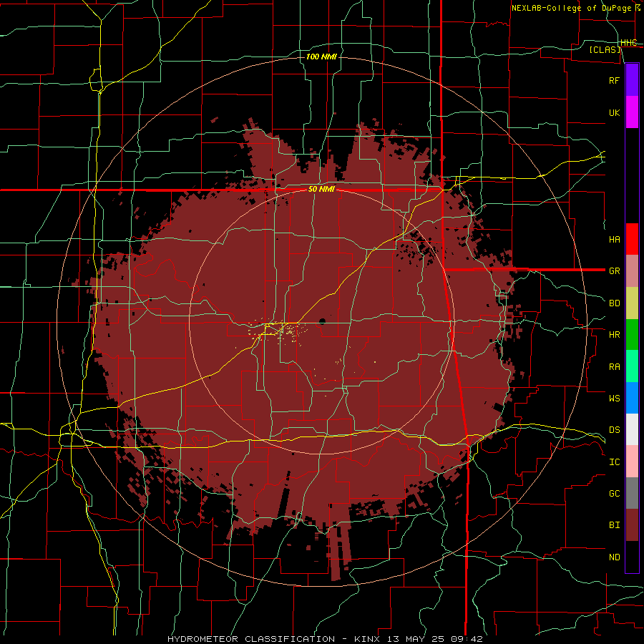The height and width of the screenshot is (644, 644).
Task: Click the 100 NMI range ring label
Action: coord(321,57)
